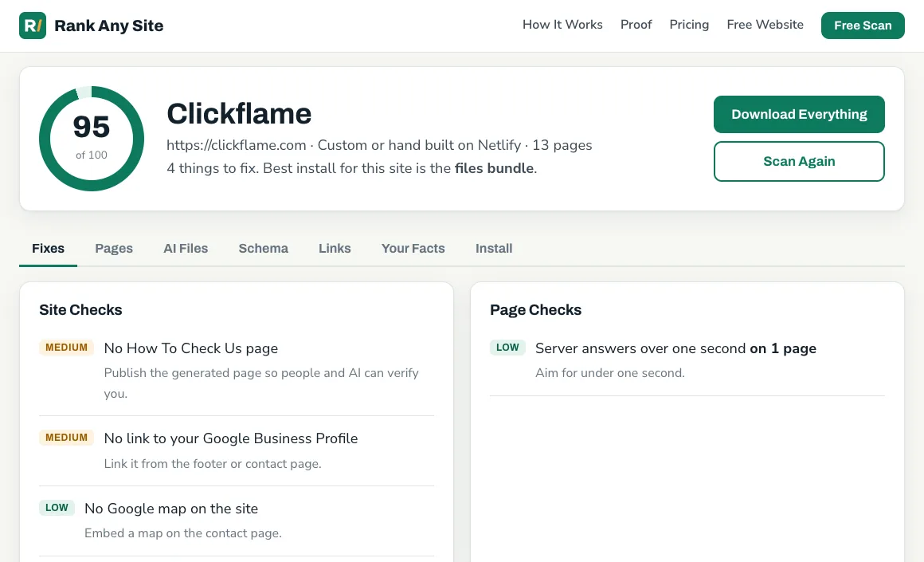Select the Fixes tab
Image resolution: width=924 pixels, height=562 pixels.
pyautogui.click(x=49, y=248)
